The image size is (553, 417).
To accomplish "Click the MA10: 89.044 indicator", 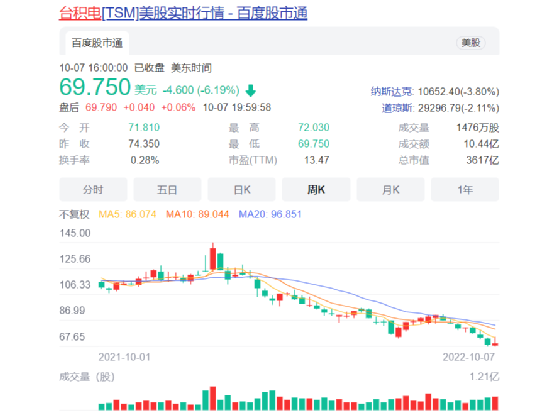I will click(x=198, y=214).
